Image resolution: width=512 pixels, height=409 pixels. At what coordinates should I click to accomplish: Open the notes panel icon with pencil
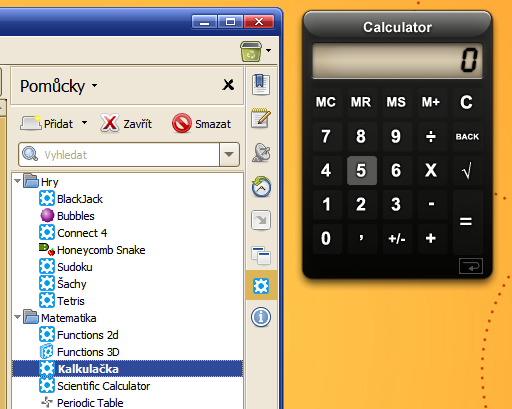(x=261, y=118)
